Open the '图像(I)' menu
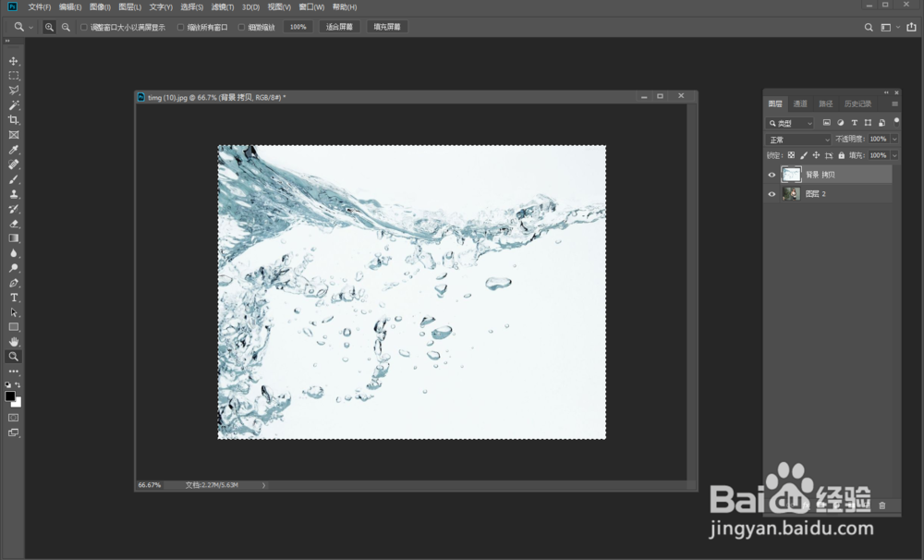924x560 pixels. (100, 7)
